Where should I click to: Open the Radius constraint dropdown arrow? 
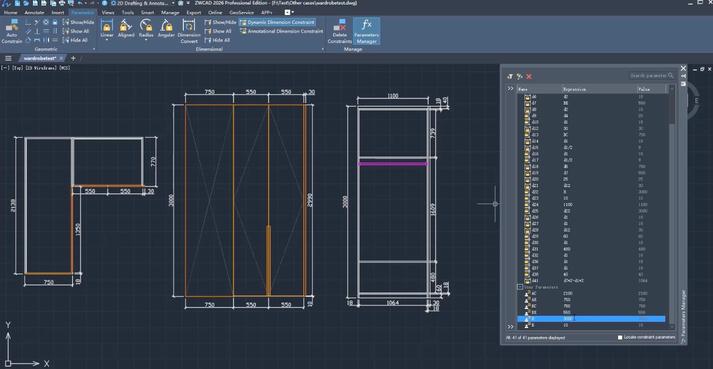click(146, 40)
